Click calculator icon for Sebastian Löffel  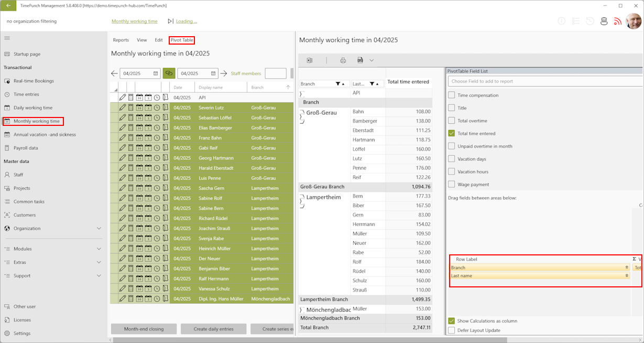click(x=131, y=117)
